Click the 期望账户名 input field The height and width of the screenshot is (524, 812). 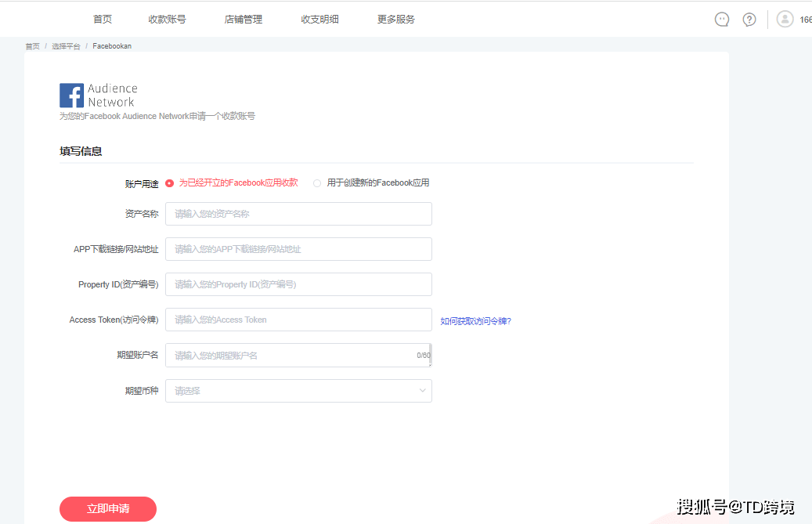coord(298,355)
